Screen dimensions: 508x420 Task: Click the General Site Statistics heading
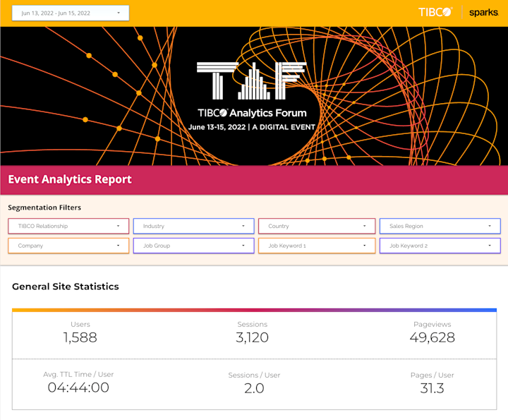pos(66,287)
